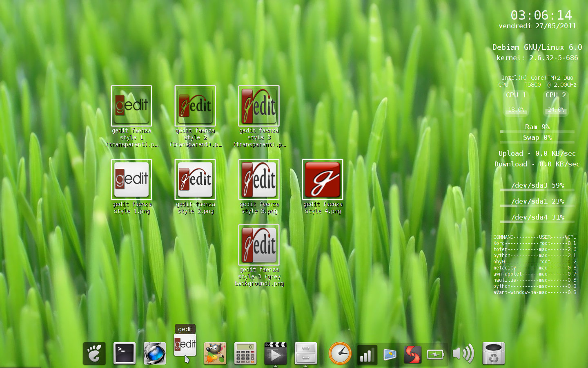Click the volume speaker applet in dock
588x368 pixels.
click(463, 353)
